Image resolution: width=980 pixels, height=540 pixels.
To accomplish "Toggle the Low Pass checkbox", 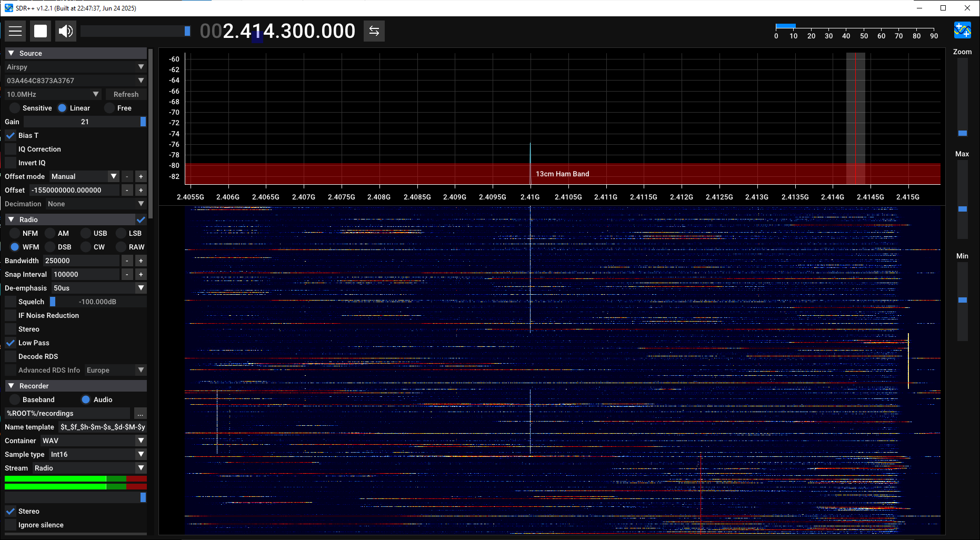I will coord(11,343).
